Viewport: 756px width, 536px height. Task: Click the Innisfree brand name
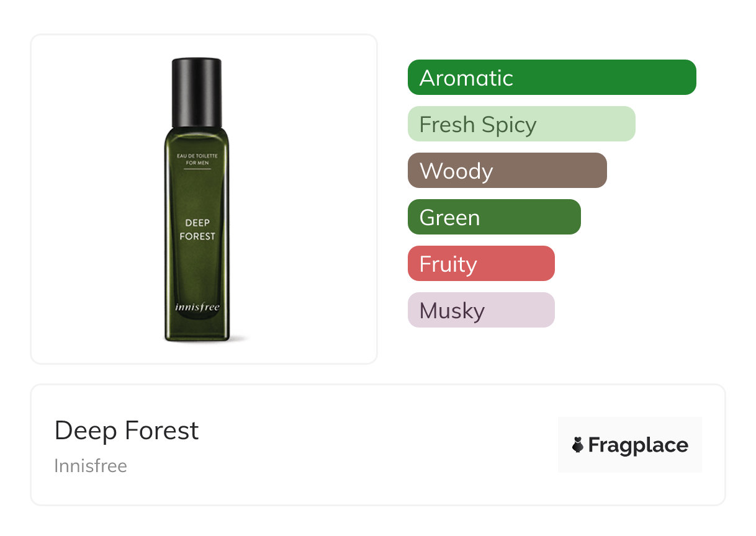[91, 466]
